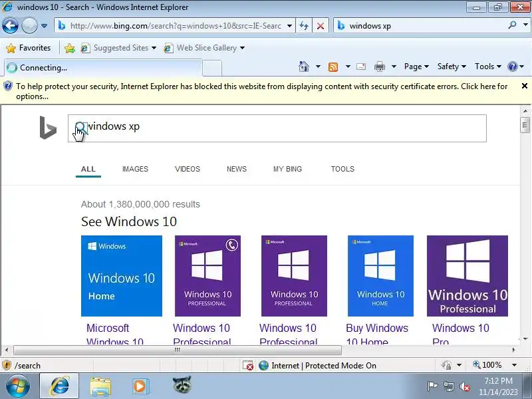Select the ALL results tab
Screen dimensions: 532x399
88,169
